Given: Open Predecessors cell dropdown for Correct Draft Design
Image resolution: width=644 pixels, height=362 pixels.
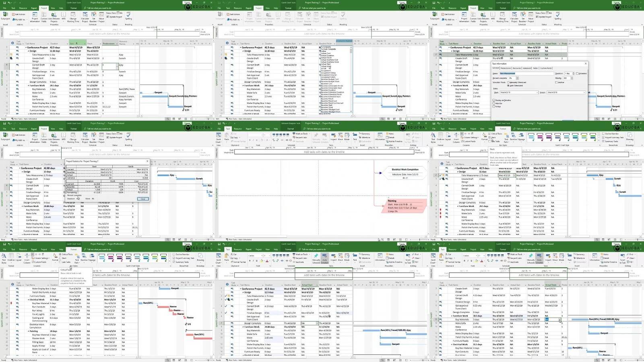Looking at the screenshot, I should (x=117, y=66).
